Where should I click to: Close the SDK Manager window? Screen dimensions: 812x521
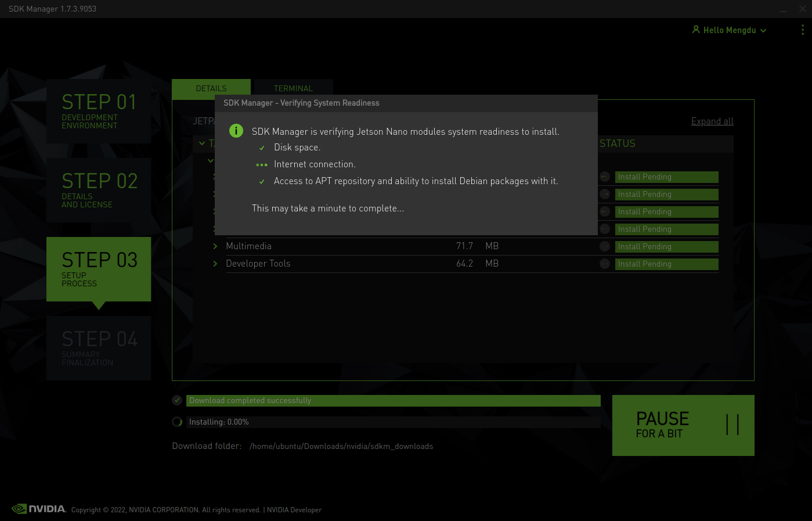803,9
